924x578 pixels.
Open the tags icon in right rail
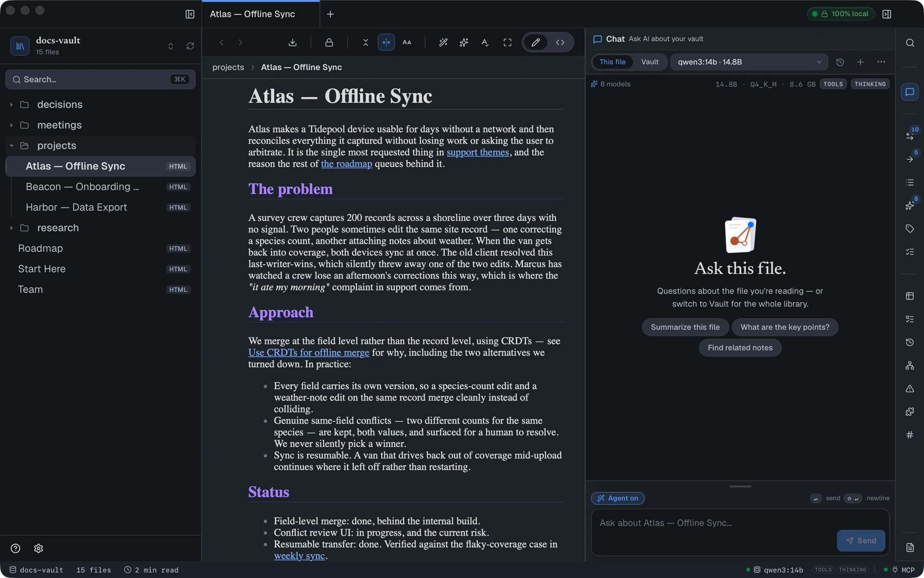(910, 229)
